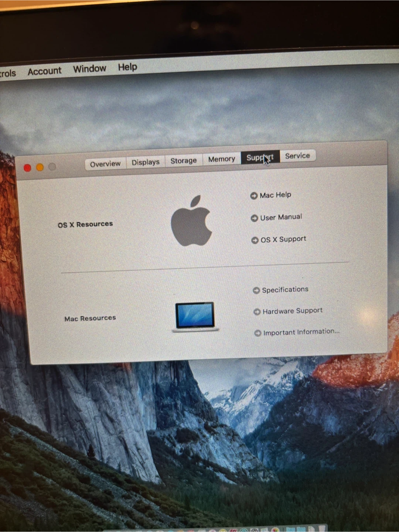The height and width of the screenshot is (532, 399).
Task: Click the arrow icon next to Specifications
Action: 256,290
